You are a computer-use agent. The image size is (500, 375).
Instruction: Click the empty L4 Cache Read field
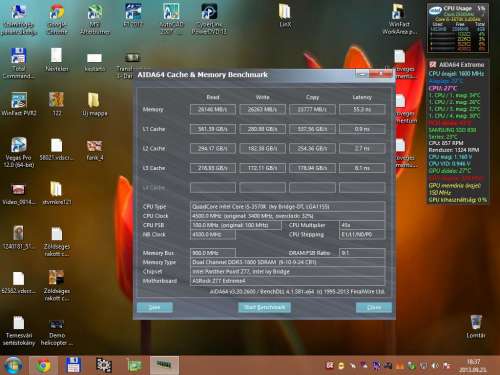point(213,188)
